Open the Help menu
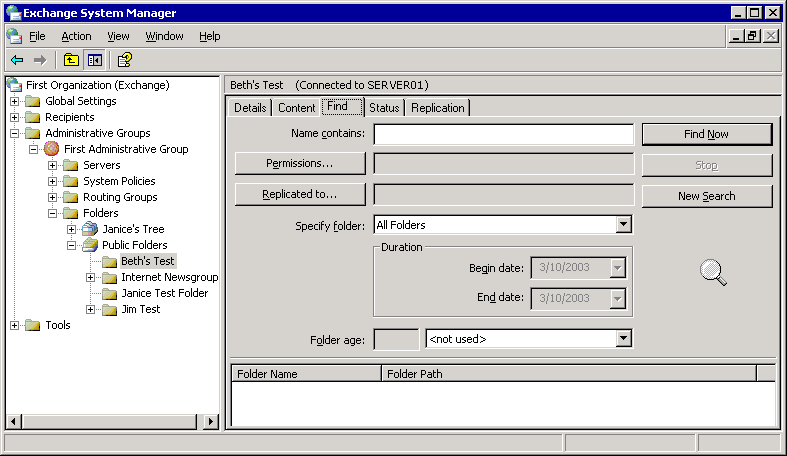The width and height of the screenshot is (787, 456). tap(210, 36)
